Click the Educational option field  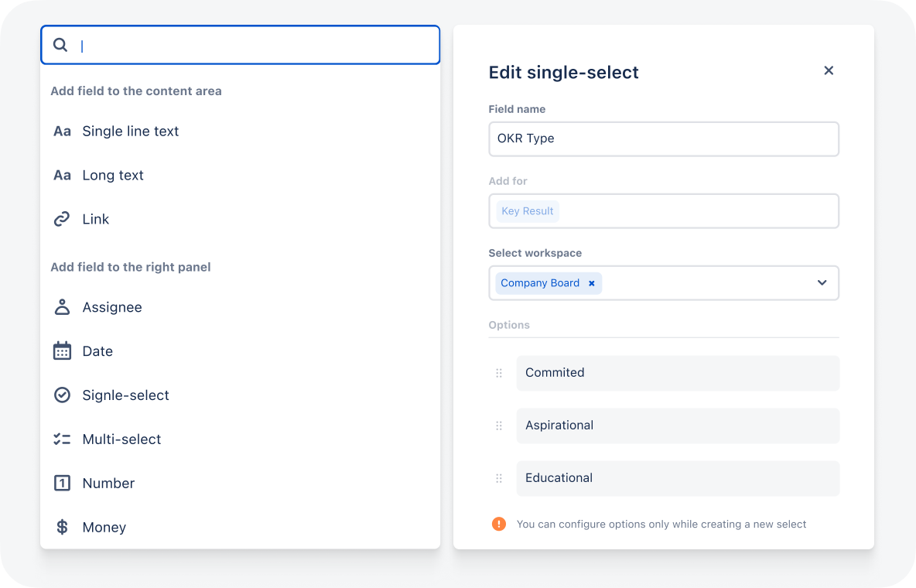tap(678, 478)
